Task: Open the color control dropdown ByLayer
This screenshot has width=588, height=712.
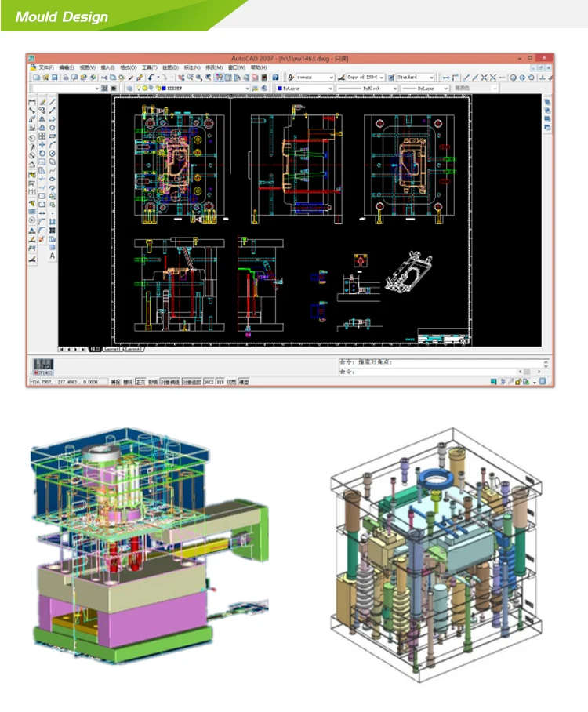Action: coord(304,88)
